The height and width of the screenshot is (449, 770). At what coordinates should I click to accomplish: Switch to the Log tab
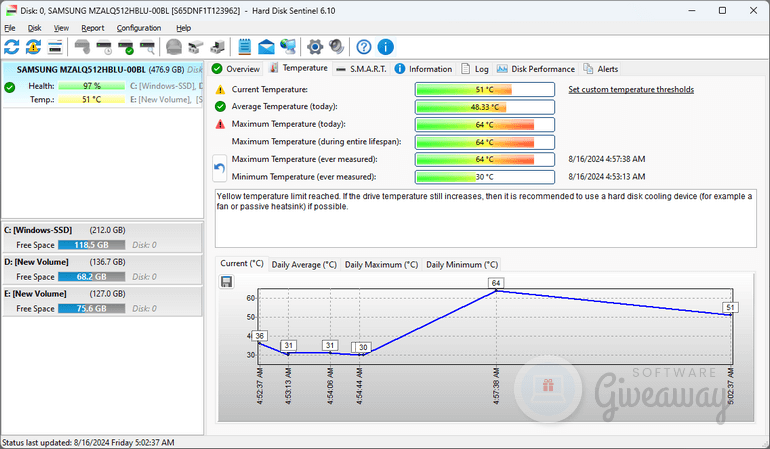[x=474, y=69]
